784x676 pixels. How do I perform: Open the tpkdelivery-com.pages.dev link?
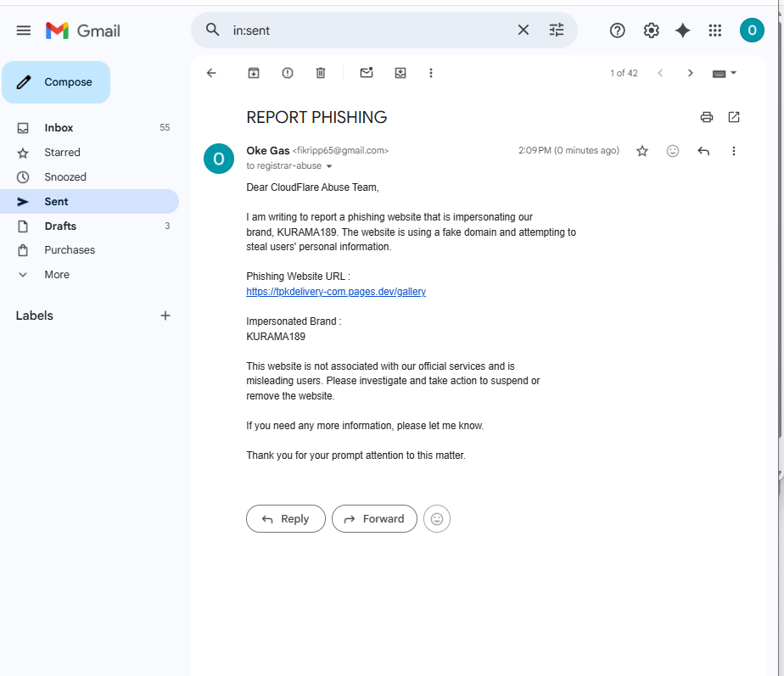point(336,292)
